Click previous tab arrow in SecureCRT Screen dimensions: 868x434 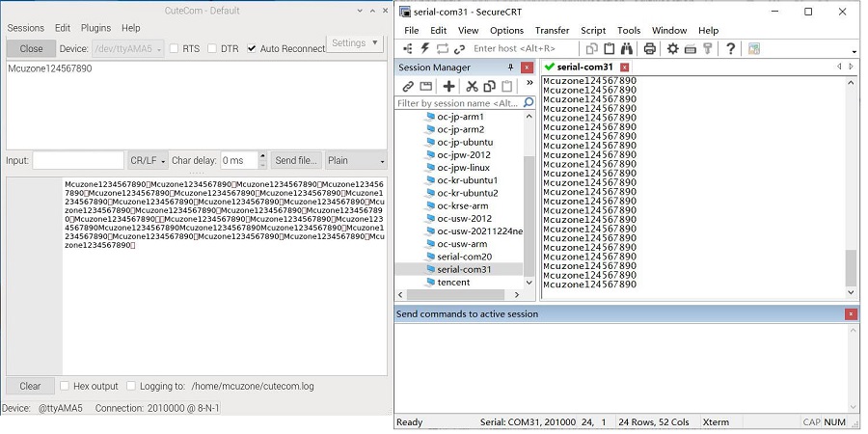coord(839,67)
